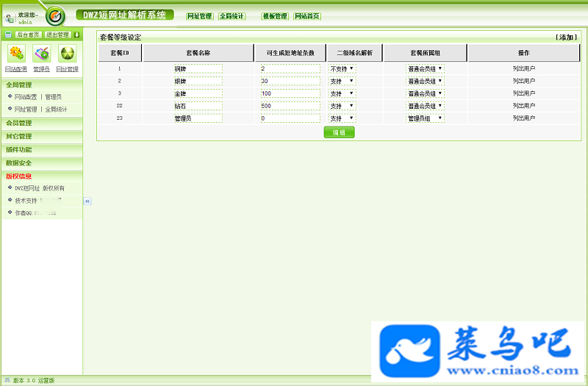Click the icon beside 版本 3.0 in status bar
Viewport: 588px width, 386px height.
[x=7, y=380]
